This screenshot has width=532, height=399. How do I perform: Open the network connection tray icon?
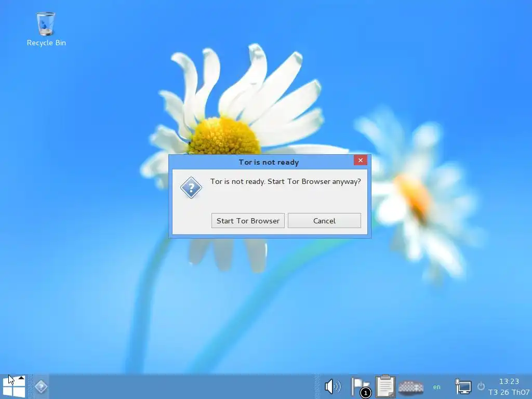click(x=463, y=387)
